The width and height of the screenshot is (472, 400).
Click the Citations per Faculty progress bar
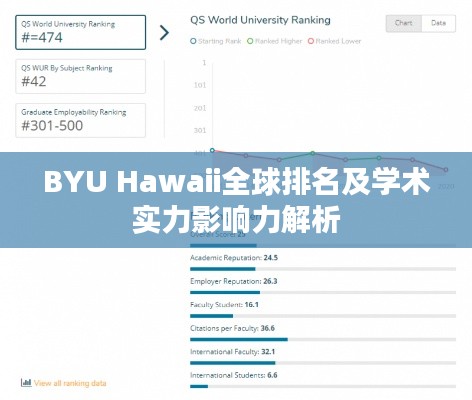[323, 339]
